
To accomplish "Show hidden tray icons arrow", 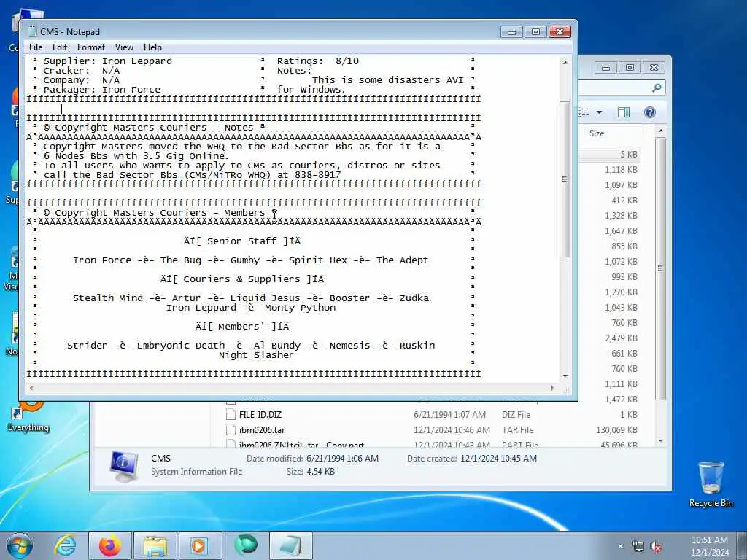I will (620, 547).
